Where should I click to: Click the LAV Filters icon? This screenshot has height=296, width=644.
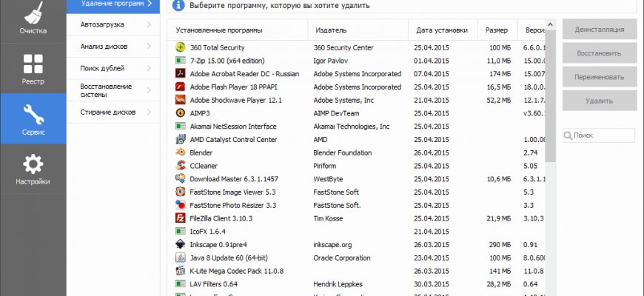coord(180,284)
